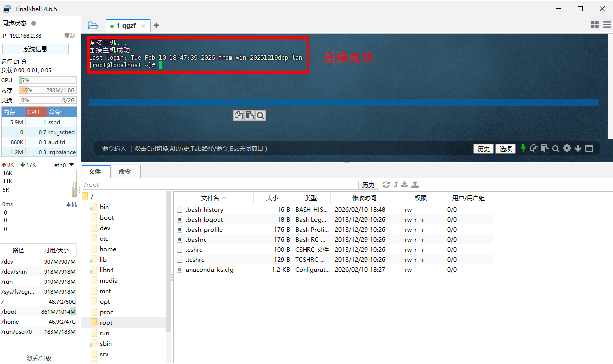Click the magnifier icon in command bar
Image resolution: width=613 pixels, height=364 pixels.
(x=556, y=148)
